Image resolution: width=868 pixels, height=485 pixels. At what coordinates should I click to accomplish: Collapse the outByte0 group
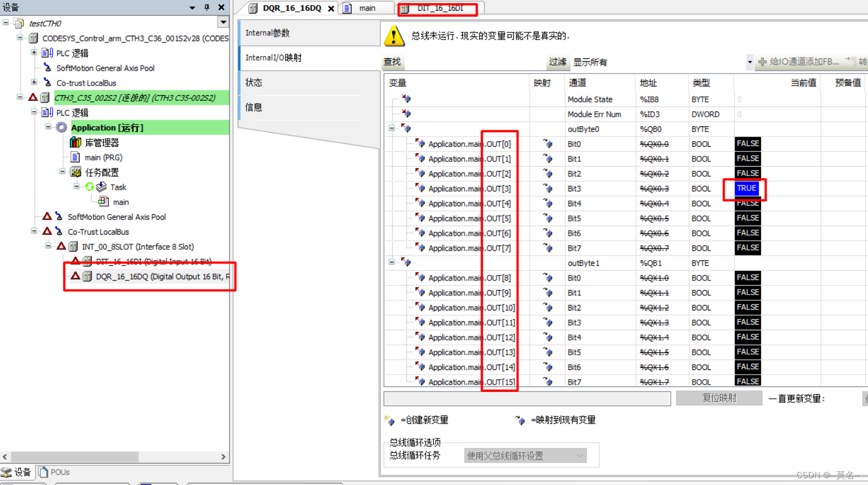click(x=392, y=129)
